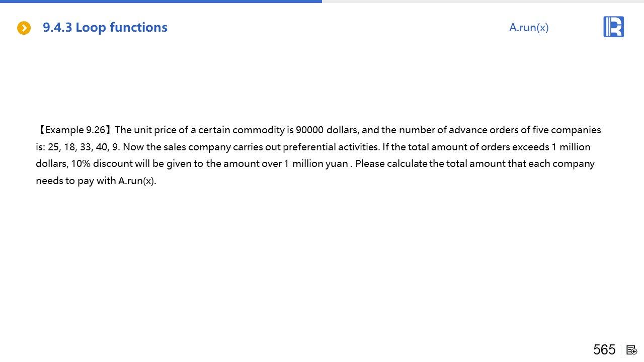This screenshot has height=362, width=644.
Task: Click the slide number 565
Action: (x=604, y=349)
